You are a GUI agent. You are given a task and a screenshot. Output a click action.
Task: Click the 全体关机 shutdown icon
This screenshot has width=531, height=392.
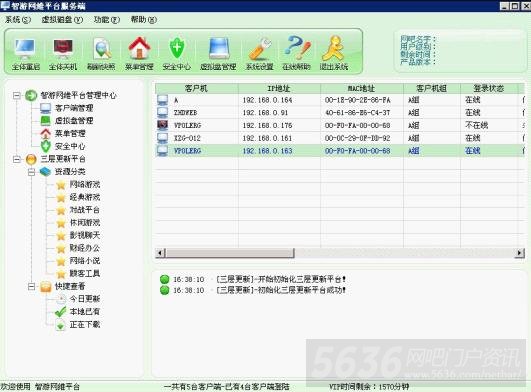coord(63,53)
